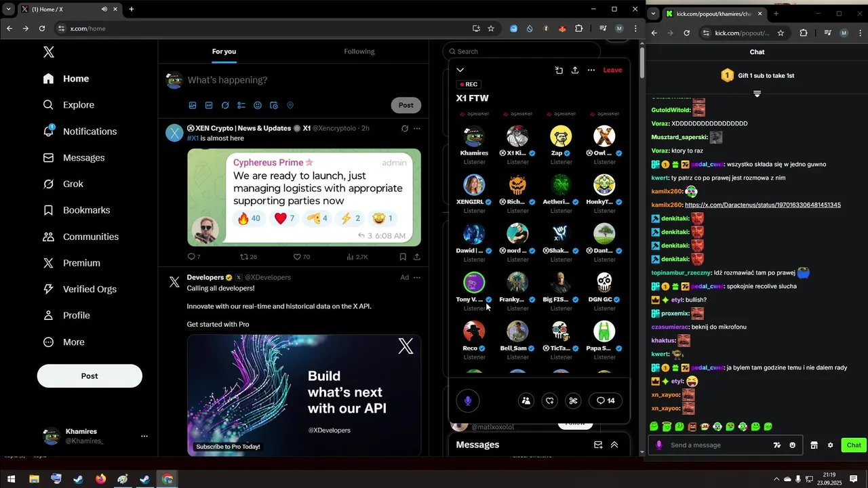
Task: Open space more options menu
Action: (591, 70)
